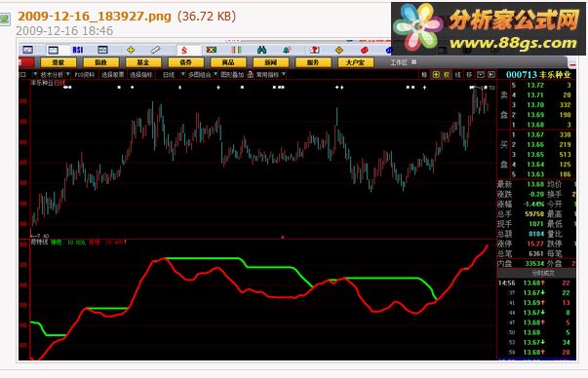Toggle the lock icon beside 常用指标
The width and height of the screenshot is (588, 378).
[x=251, y=75]
